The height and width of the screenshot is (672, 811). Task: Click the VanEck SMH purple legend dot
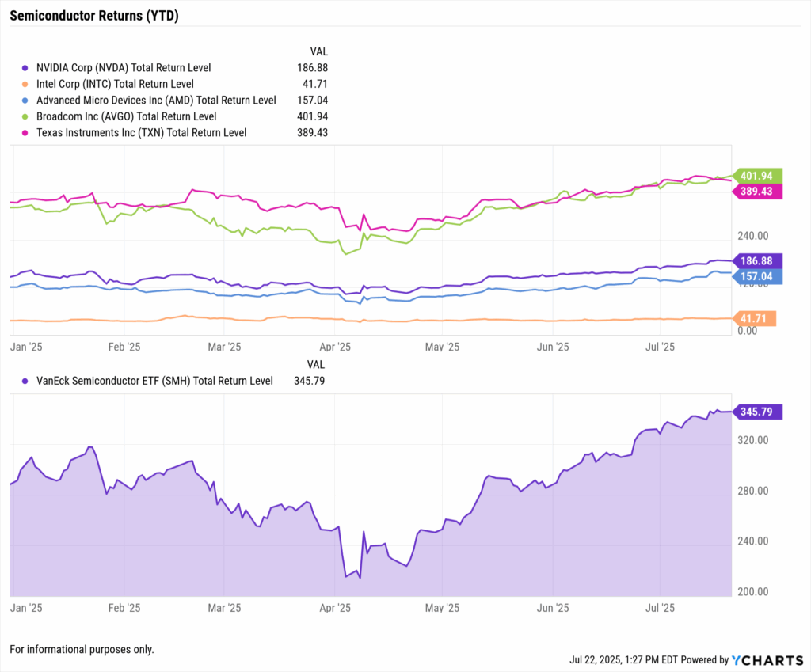pos(25,381)
